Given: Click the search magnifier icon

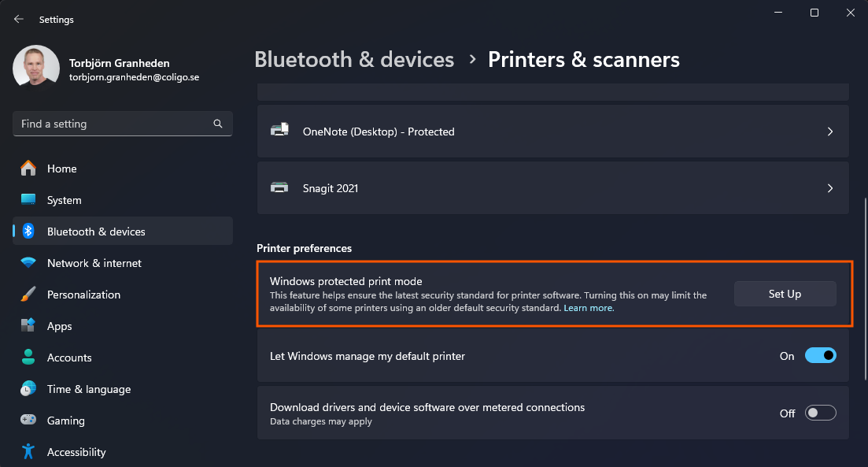Looking at the screenshot, I should pos(217,124).
